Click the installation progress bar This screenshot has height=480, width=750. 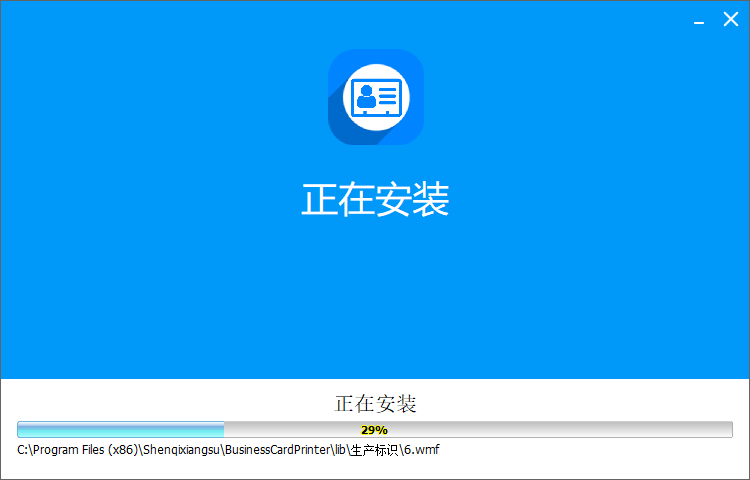click(x=375, y=429)
